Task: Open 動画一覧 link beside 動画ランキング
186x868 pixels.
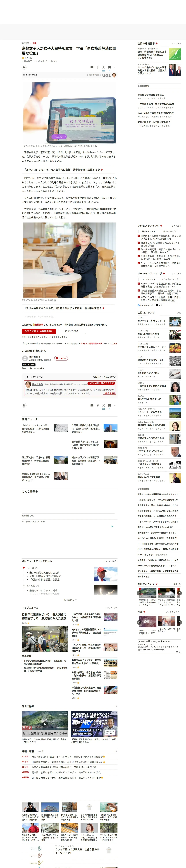Action: pyautogui.click(x=177, y=584)
